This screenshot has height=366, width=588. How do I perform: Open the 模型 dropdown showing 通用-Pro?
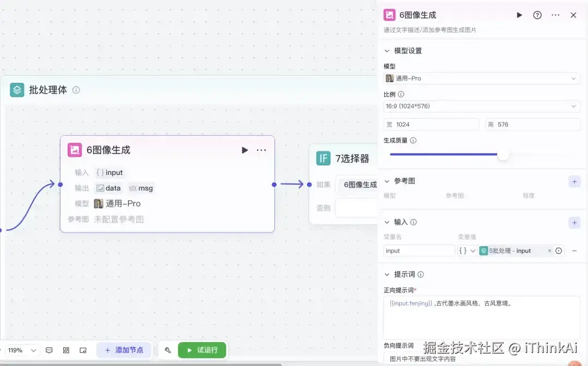tap(482, 78)
